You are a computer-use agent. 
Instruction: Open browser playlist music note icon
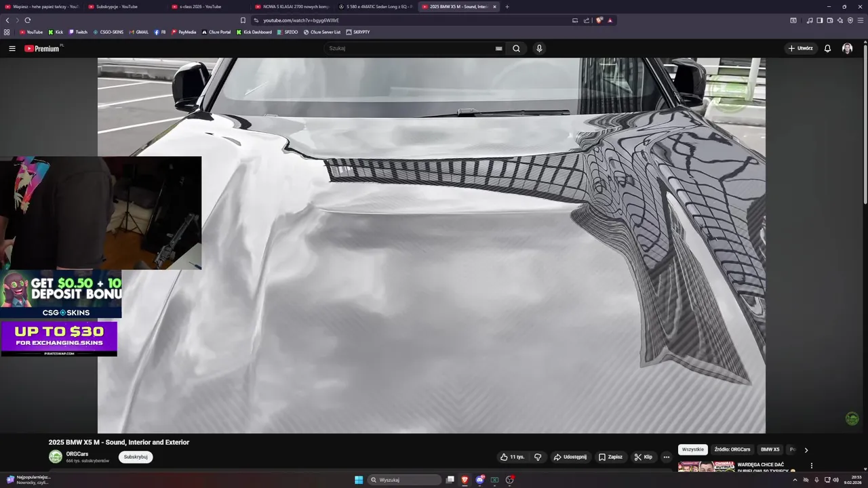tap(810, 20)
